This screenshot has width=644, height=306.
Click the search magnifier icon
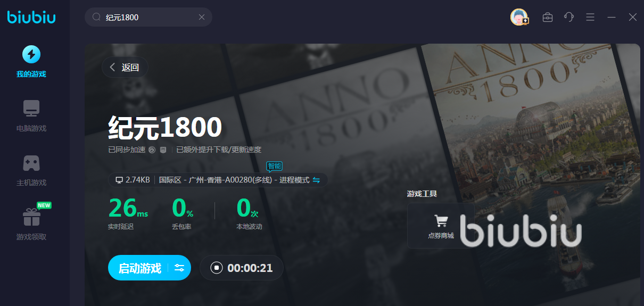96,17
